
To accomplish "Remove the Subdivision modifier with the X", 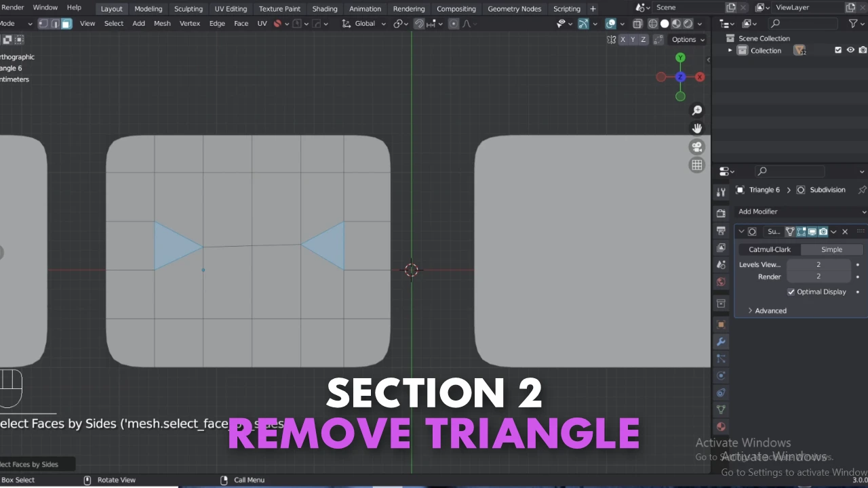I will click(x=845, y=231).
